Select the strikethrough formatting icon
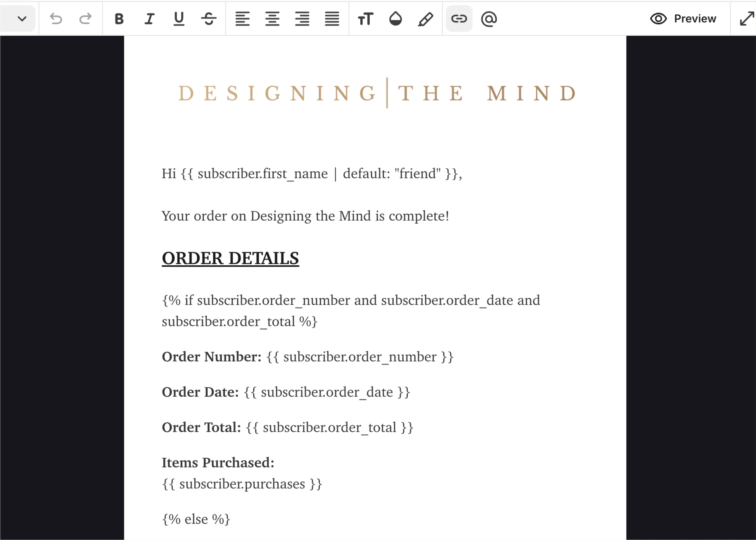756x540 pixels. pyautogui.click(x=209, y=19)
